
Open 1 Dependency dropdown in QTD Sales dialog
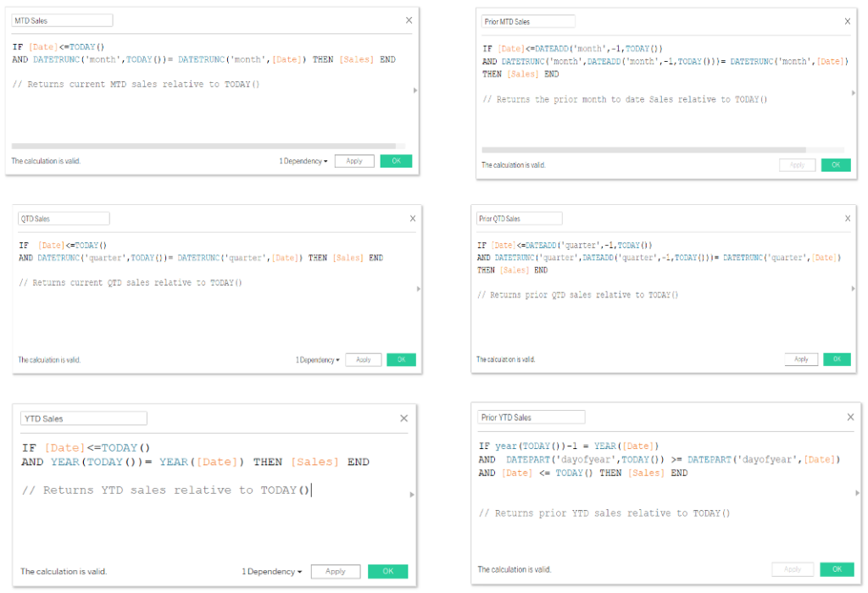(x=317, y=359)
